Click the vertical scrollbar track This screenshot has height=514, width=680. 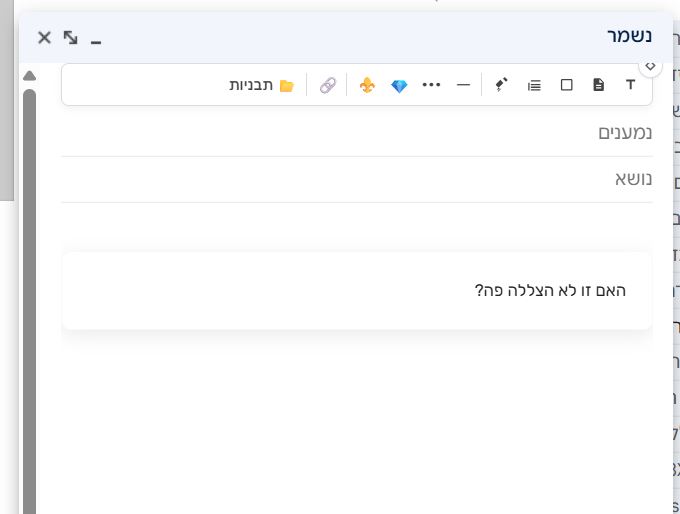click(29, 300)
